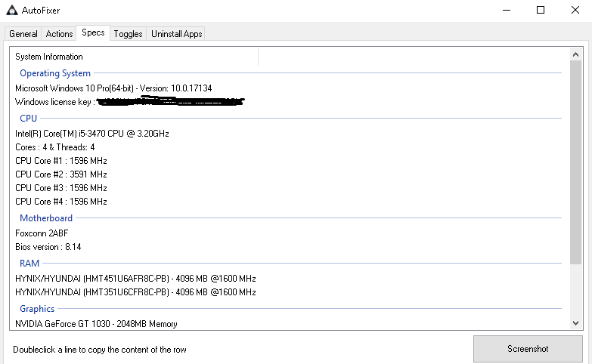Maximize the AutoFixer window

tap(540, 11)
